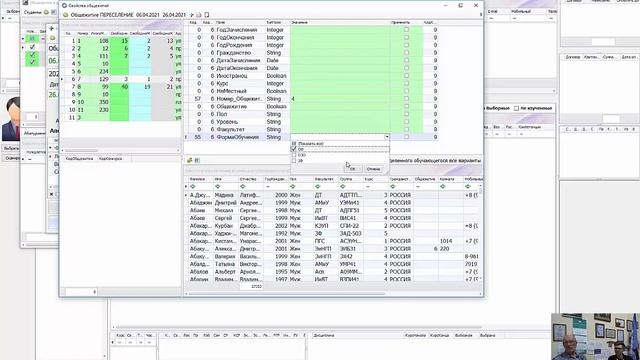Click the middle icon beside the date range toolbar
The image size is (640, 360).
coord(199,15)
